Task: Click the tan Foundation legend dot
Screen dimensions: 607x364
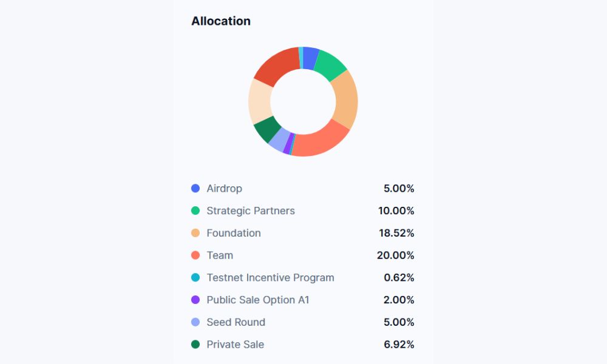Action: 195,233
